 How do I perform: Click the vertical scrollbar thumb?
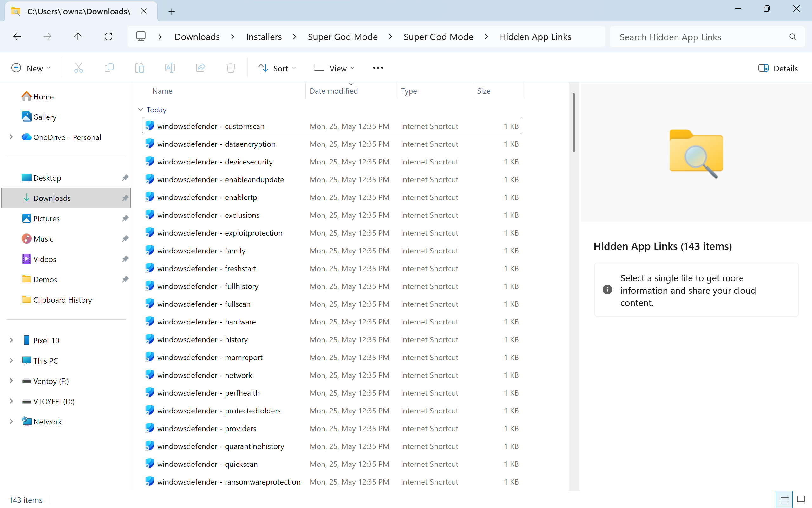pyautogui.click(x=574, y=123)
